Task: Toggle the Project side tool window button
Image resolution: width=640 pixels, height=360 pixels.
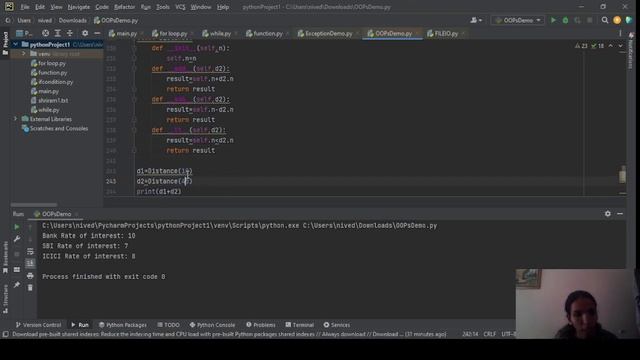Action: [x=5, y=43]
